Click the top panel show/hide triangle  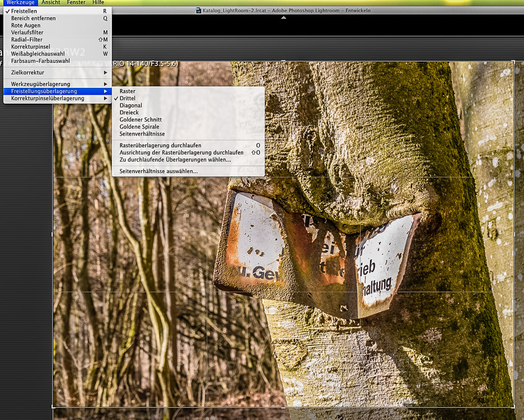[284, 18]
